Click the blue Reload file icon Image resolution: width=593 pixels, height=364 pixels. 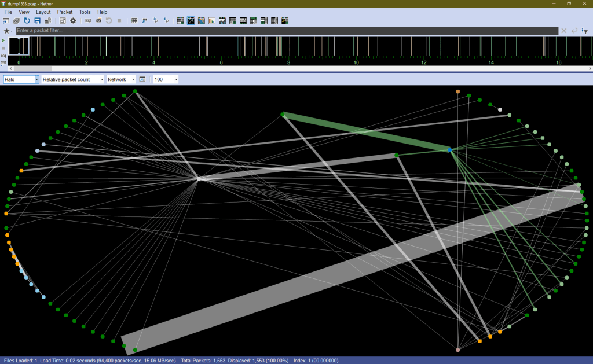27,21
